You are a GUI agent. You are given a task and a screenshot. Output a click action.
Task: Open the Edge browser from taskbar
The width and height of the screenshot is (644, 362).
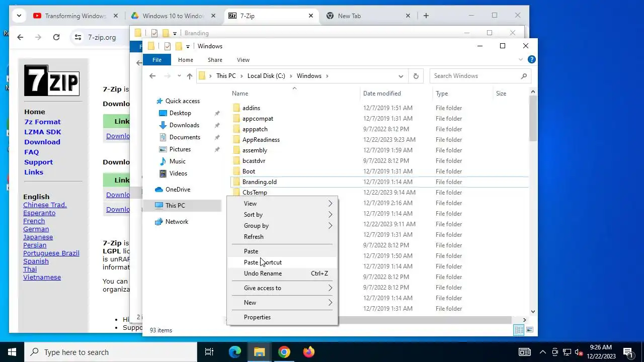click(235, 352)
